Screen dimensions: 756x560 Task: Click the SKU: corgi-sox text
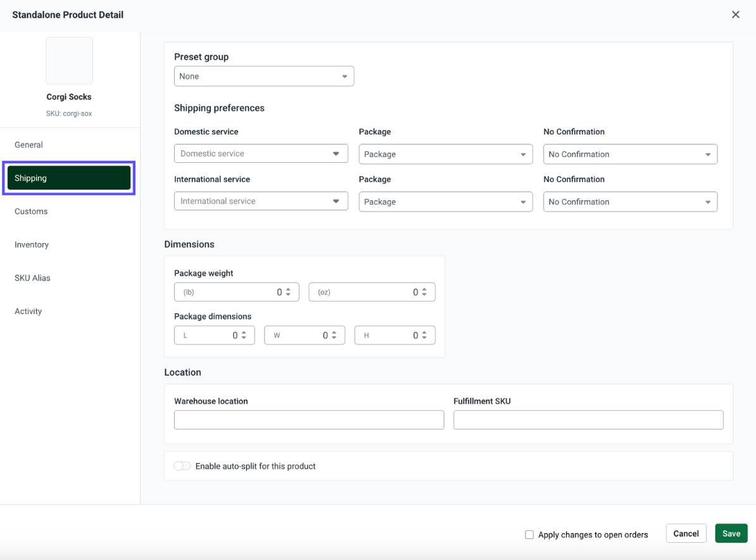point(69,113)
